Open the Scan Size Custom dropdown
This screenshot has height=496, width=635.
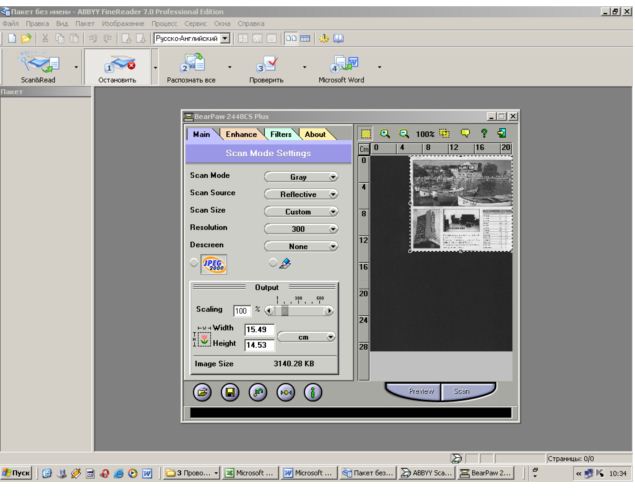[301, 212]
